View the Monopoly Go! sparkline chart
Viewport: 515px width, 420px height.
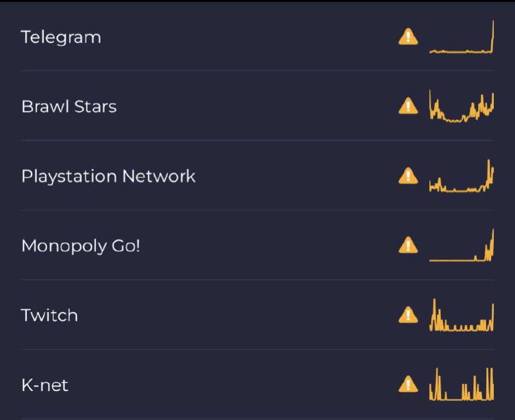click(x=462, y=246)
